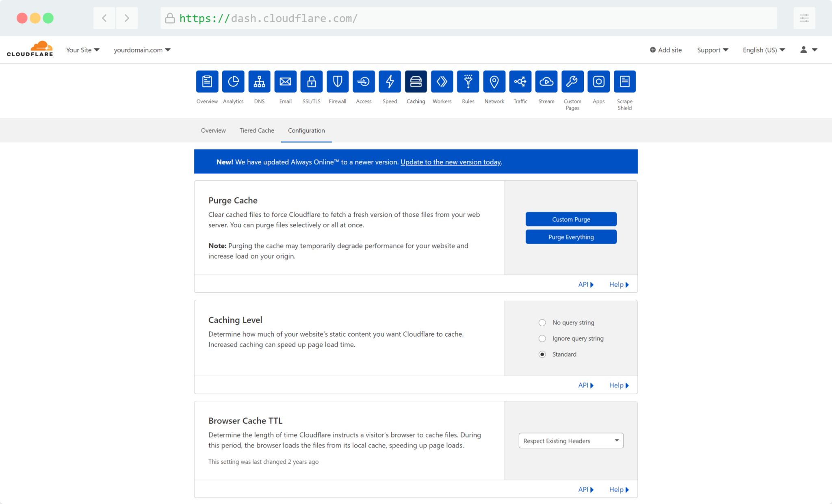This screenshot has height=504, width=832.
Task: Open the Scrape Shield icon
Action: [624, 82]
